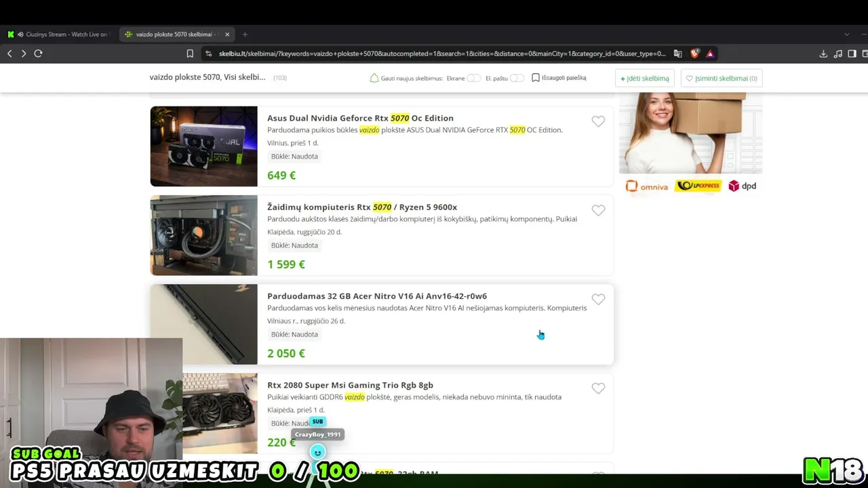The image size is (868, 488).
Task: Open Žaidimų kompiuteris Rtx 5070 / Ryzen title
Action: coord(362,207)
